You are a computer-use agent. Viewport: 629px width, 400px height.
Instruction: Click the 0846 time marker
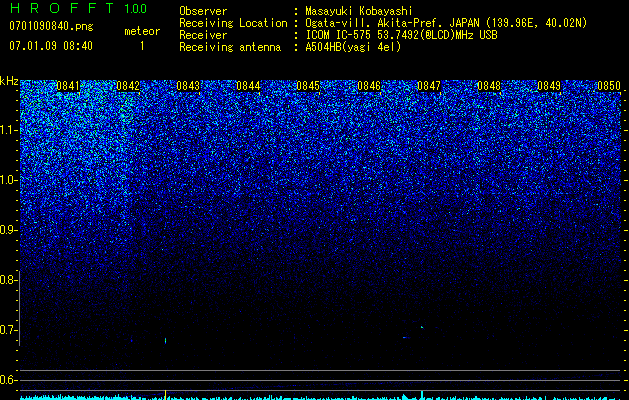tap(369, 86)
